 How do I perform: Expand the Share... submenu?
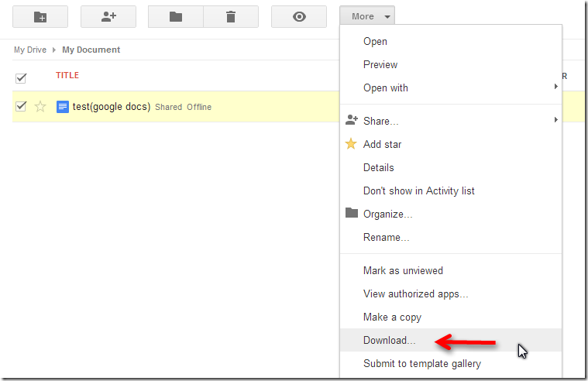pos(451,121)
